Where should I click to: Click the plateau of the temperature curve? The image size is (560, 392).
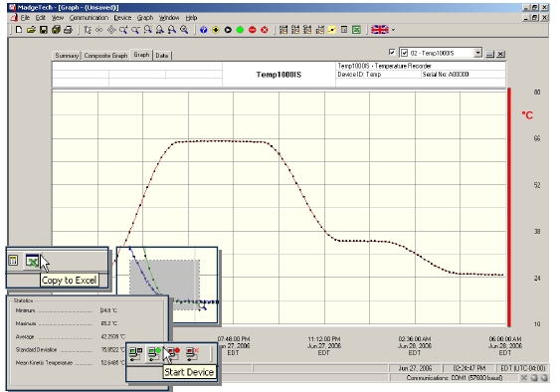[x=222, y=141]
